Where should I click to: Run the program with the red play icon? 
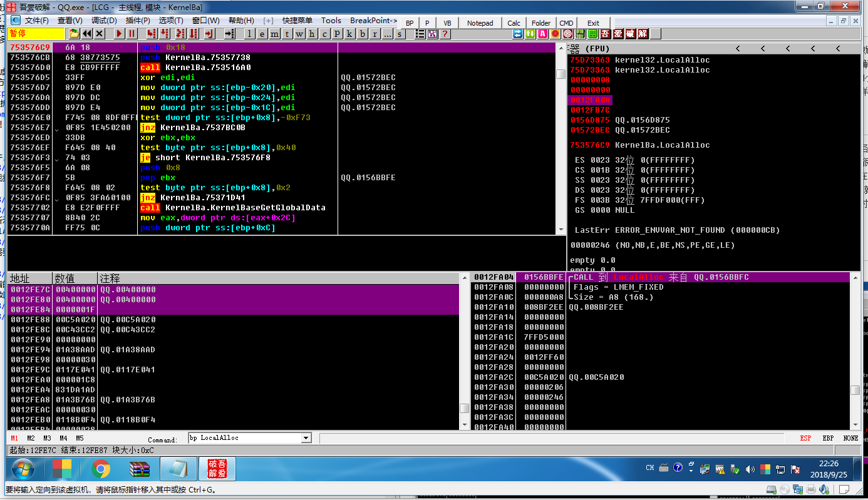[119, 34]
